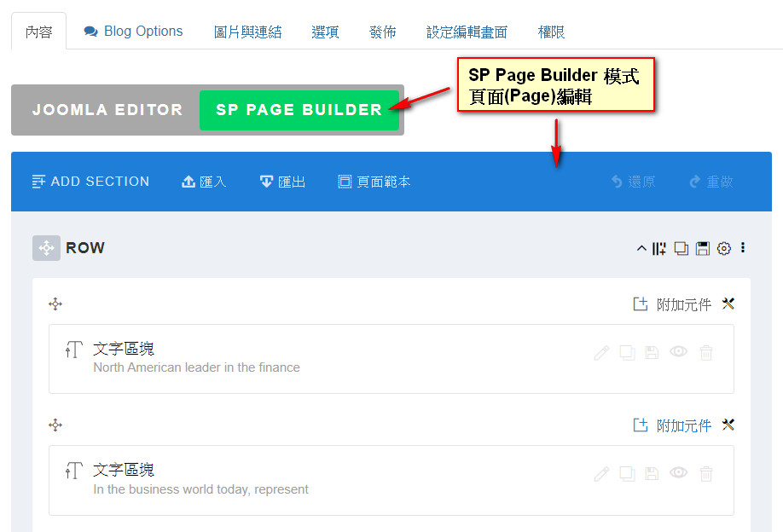783x532 pixels.
Task: Switch to SP Page Builder mode
Action: (x=299, y=110)
